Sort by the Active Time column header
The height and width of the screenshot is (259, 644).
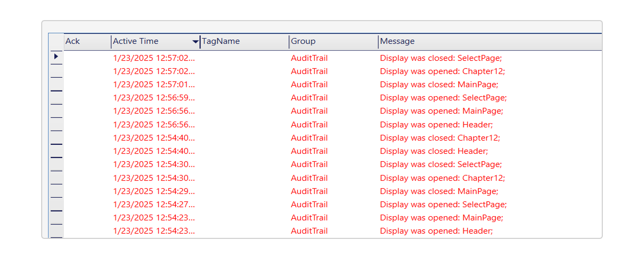click(x=156, y=41)
